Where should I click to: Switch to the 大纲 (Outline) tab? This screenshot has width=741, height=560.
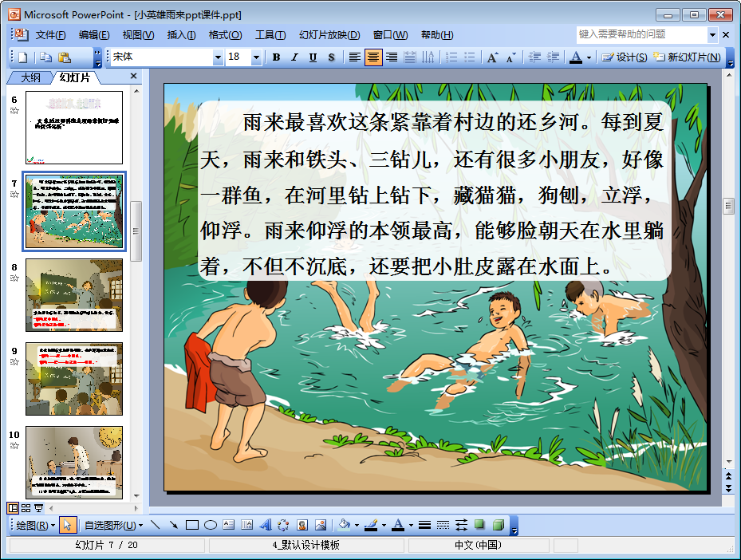[30, 77]
